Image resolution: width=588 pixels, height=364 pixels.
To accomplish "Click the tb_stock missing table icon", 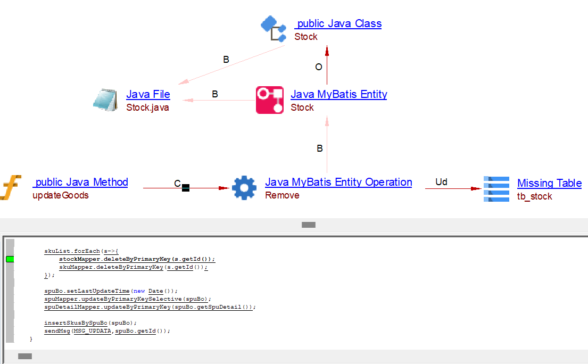I will 496,189.
